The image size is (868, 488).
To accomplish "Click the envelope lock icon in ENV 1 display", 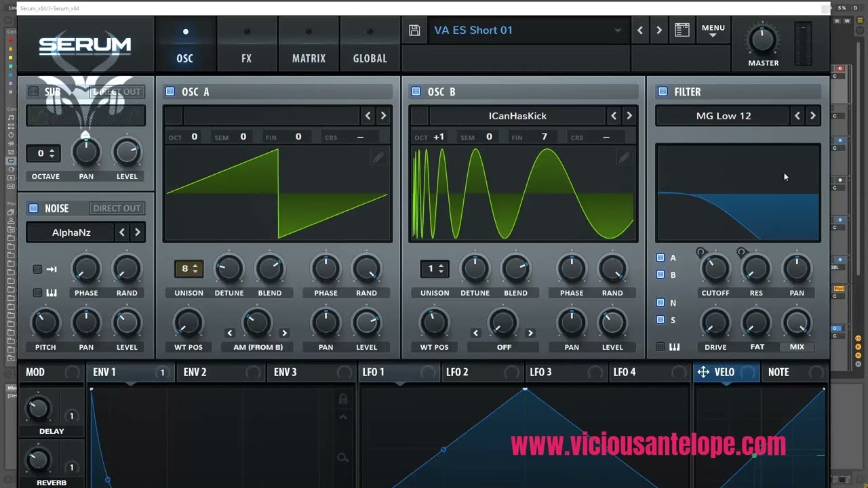I will (343, 399).
